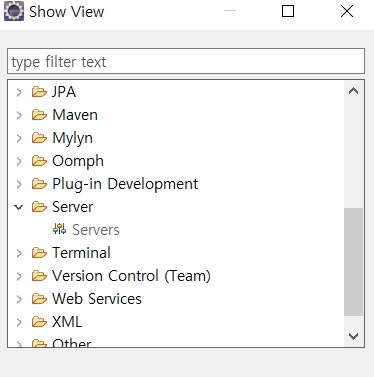
Task: Click the Web Services folder icon
Action: pos(39,299)
